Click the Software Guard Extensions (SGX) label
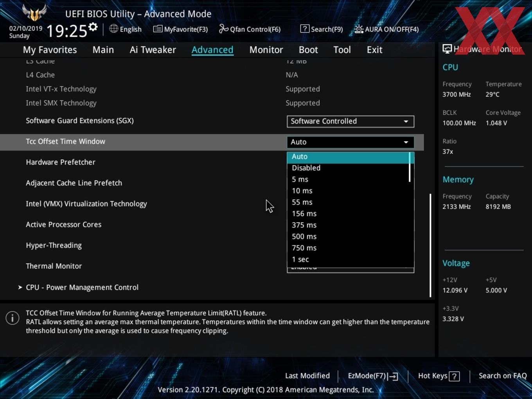This screenshot has width=532, height=399. pyautogui.click(x=80, y=121)
